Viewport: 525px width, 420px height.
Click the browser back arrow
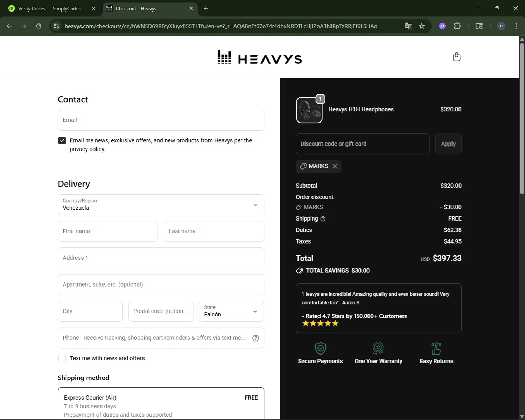click(x=9, y=26)
